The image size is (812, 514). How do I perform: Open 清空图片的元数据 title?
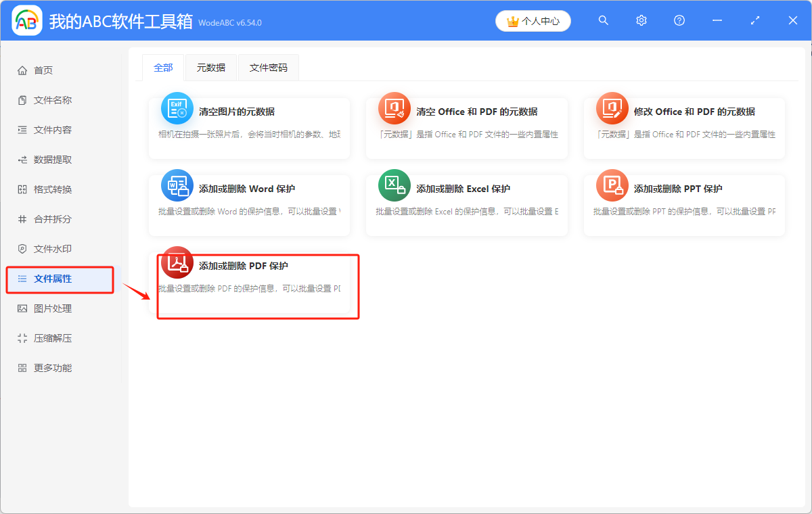point(237,112)
